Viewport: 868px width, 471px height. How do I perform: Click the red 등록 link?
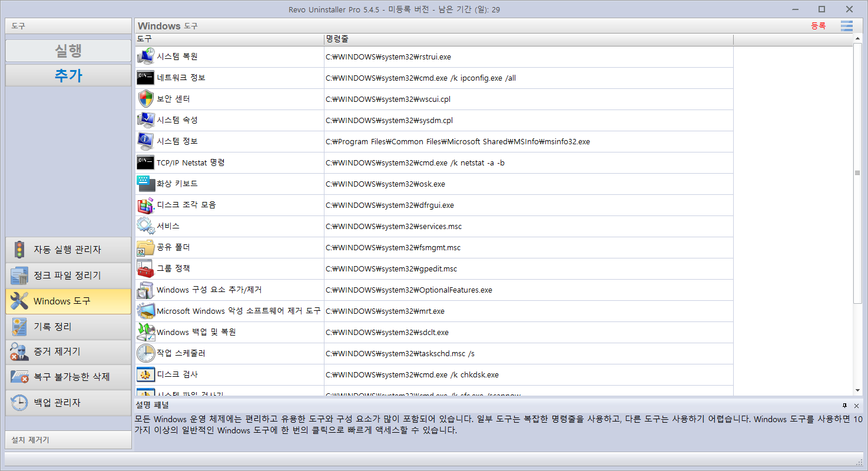point(819,26)
